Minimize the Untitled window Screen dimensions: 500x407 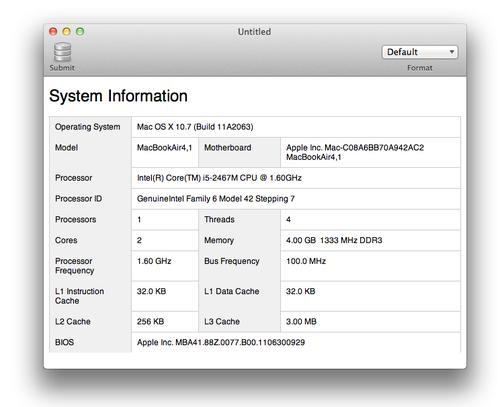[67, 32]
